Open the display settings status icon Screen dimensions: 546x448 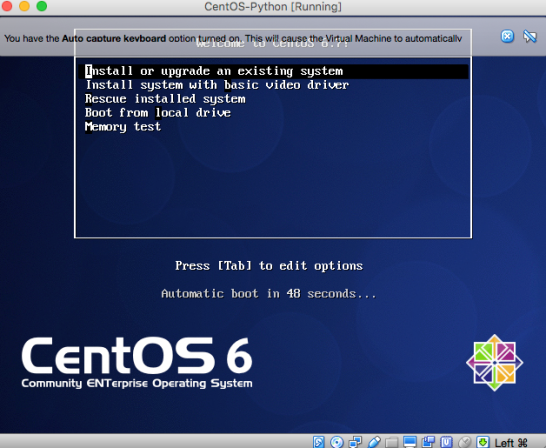point(410,442)
